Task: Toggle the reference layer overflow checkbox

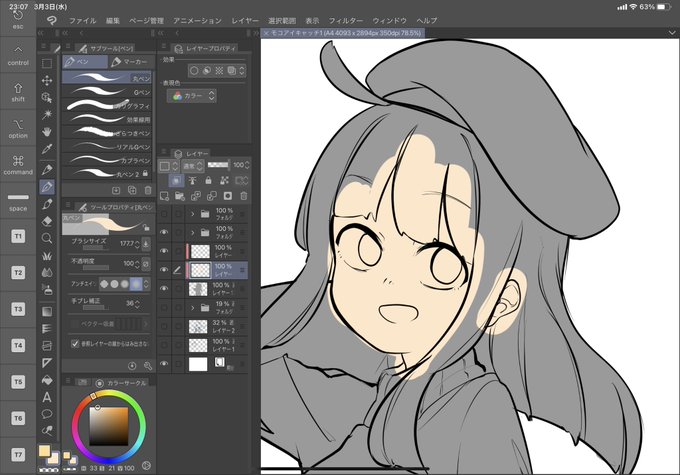Action: 75,344
